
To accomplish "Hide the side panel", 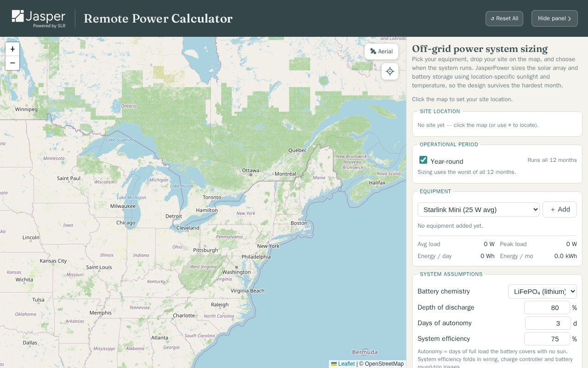I will pos(554,18).
